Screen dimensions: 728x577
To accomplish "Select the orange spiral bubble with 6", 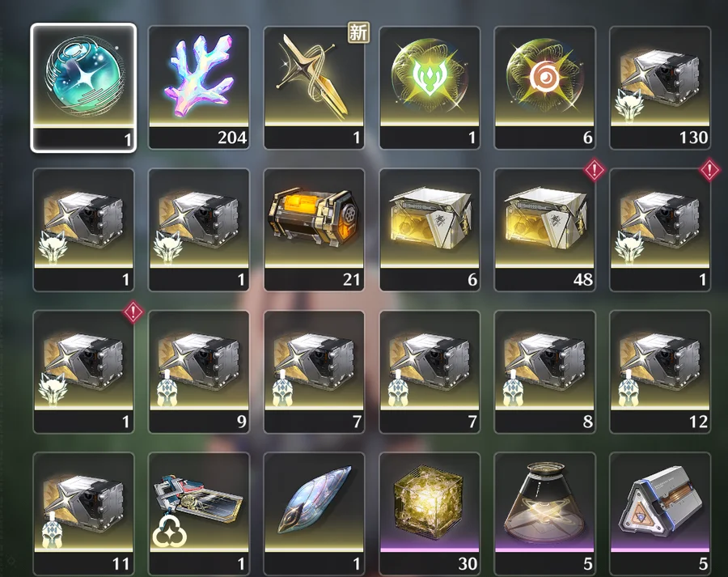I will (544, 87).
